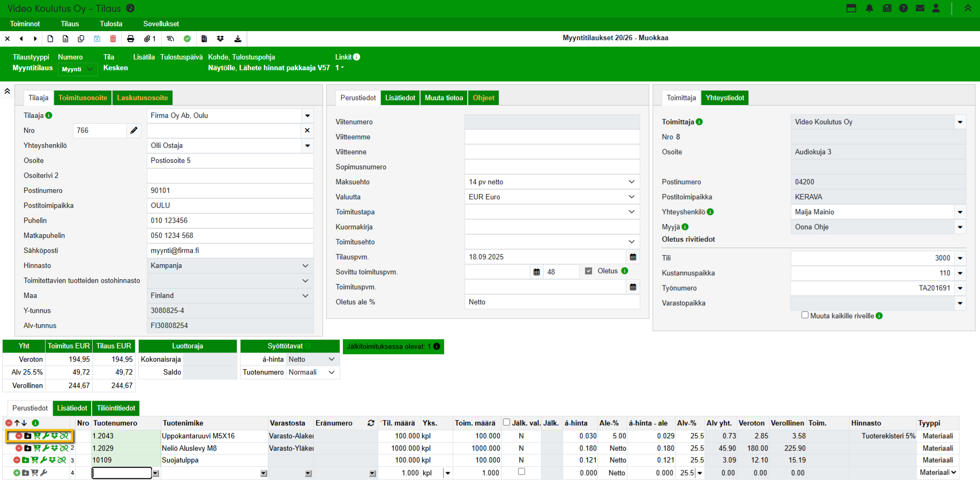This screenshot has height=486, width=980.
Task: Open the Tiliöintitiedot tab
Action: coord(116,408)
